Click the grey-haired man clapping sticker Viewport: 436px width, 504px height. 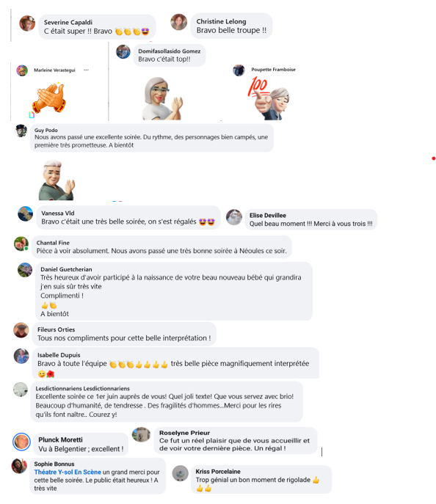pyautogui.click(x=57, y=180)
